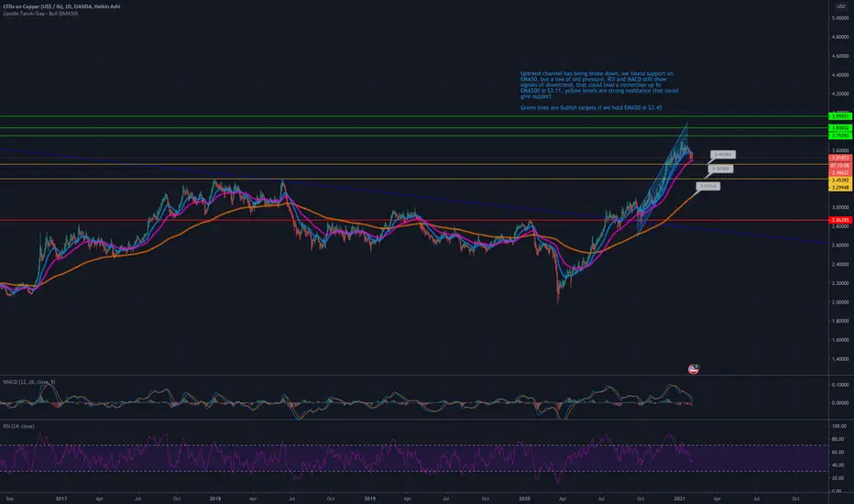Select the CFDs on Copper chart title
This screenshot has height=504, width=854.
(x=61, y=6)
